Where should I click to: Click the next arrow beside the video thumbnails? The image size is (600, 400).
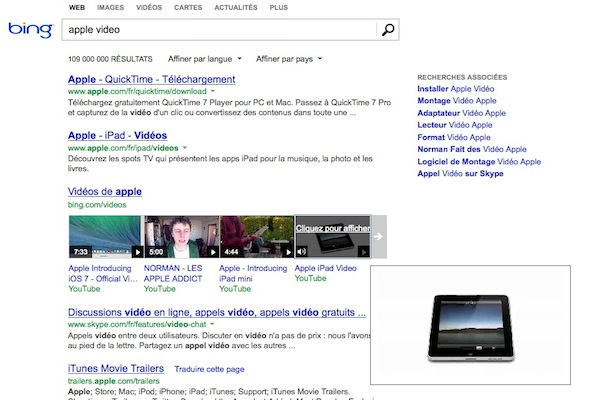click(378, 237)
